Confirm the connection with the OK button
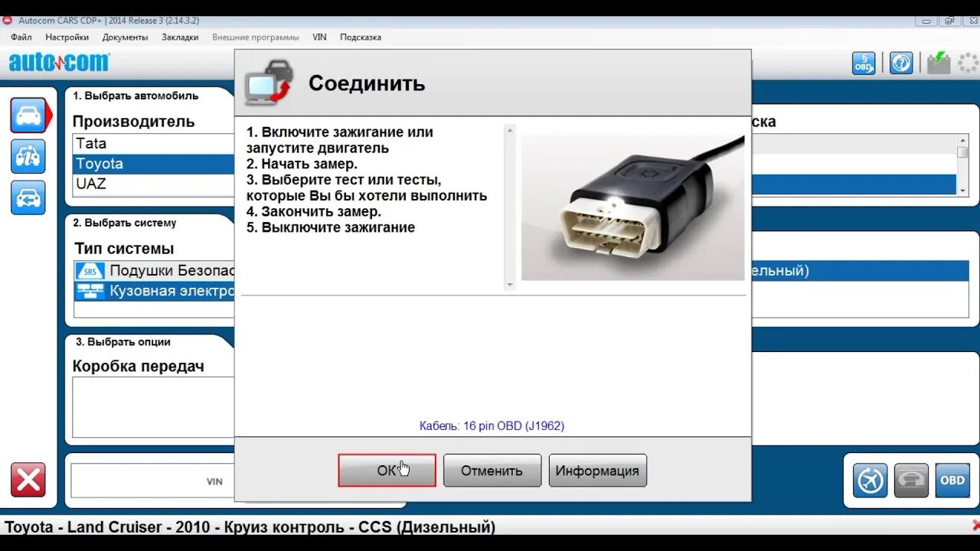Viewport: 980px width, 551px height. point(387,471)
